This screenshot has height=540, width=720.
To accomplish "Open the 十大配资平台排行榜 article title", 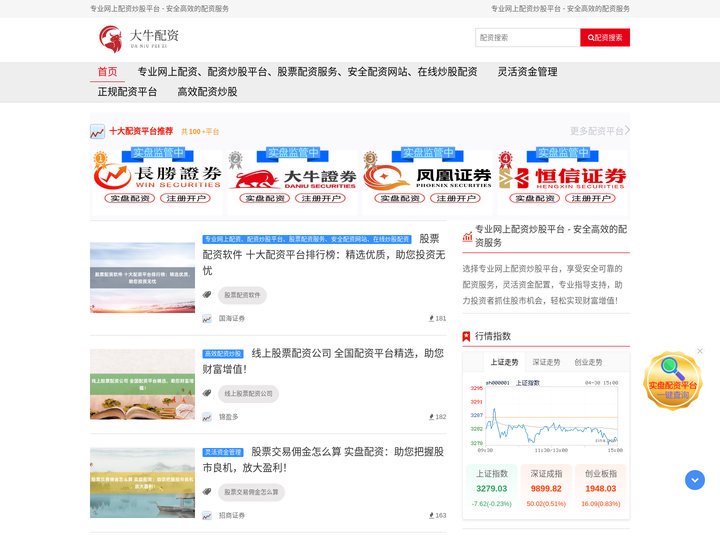I will click(324, 255).
